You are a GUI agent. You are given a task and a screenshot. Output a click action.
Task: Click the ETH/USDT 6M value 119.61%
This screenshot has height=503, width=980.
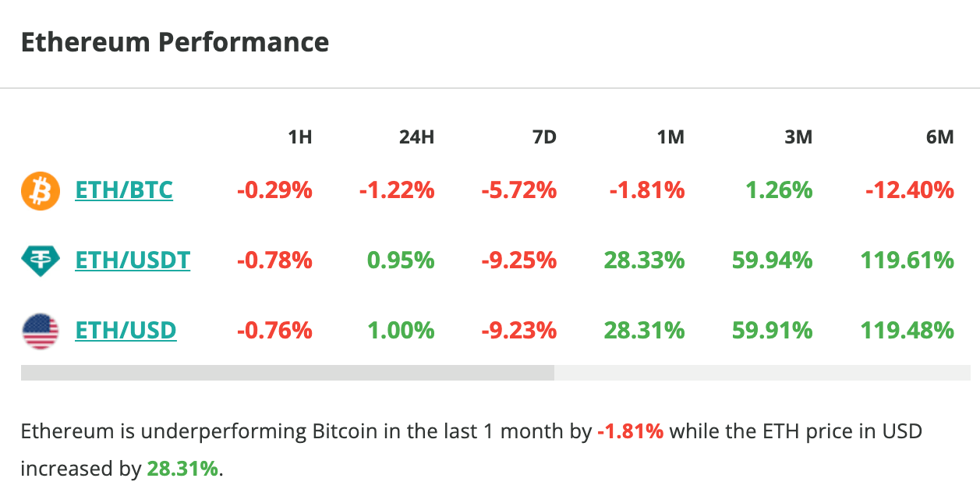tap(907, 260)
